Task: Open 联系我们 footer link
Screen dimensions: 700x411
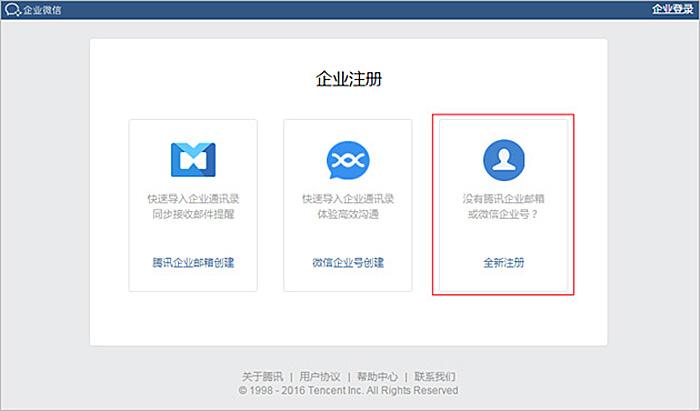Action: point(435,376)
